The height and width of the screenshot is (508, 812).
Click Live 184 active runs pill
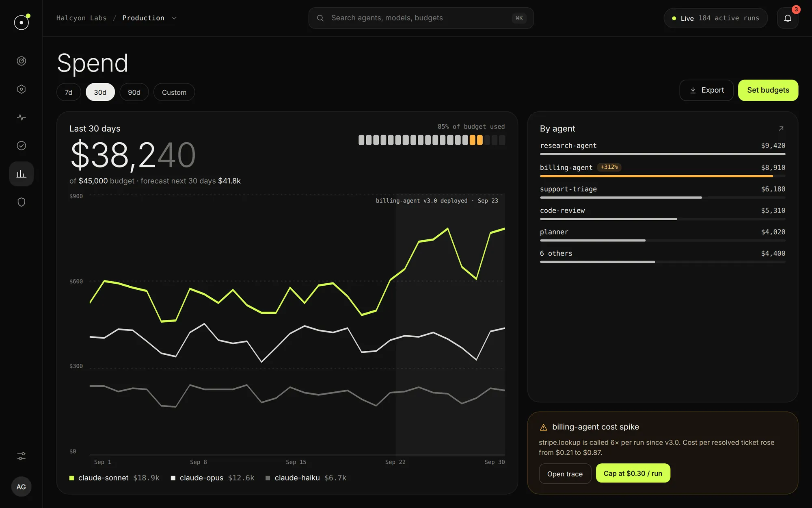(x=715, y=18)
